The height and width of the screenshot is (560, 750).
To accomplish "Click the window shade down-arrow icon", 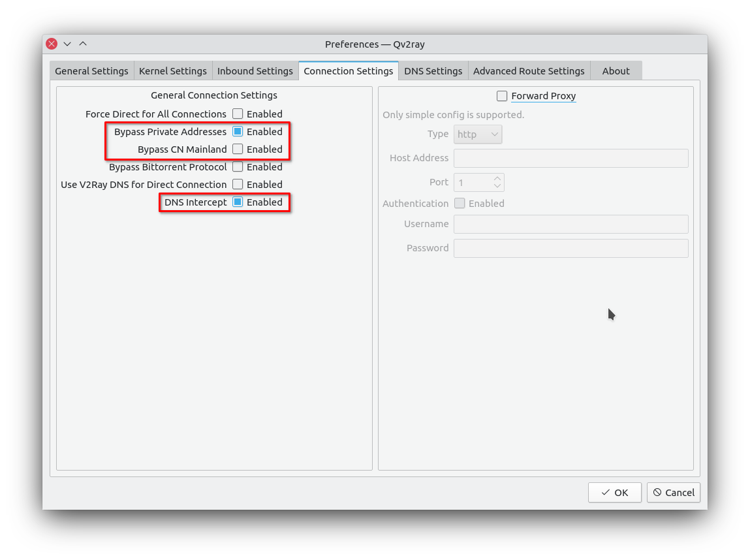I will [67, 44].
